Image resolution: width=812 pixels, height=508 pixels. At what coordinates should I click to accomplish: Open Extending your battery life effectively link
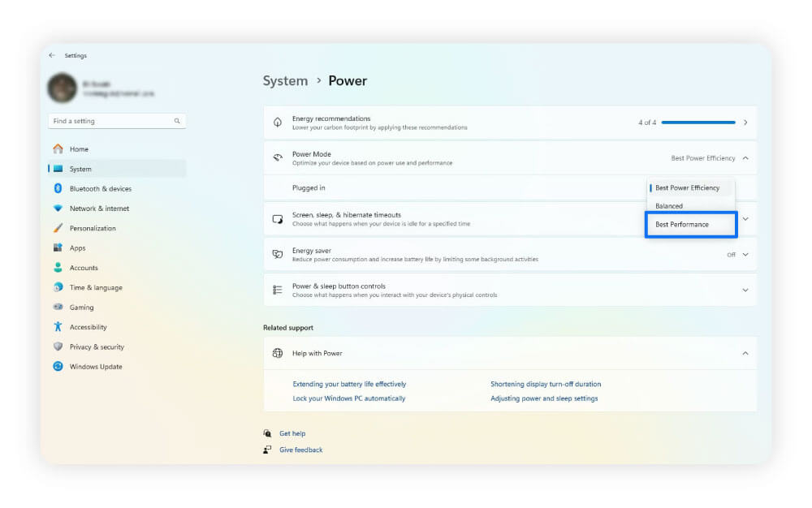[x=349, y=384]
